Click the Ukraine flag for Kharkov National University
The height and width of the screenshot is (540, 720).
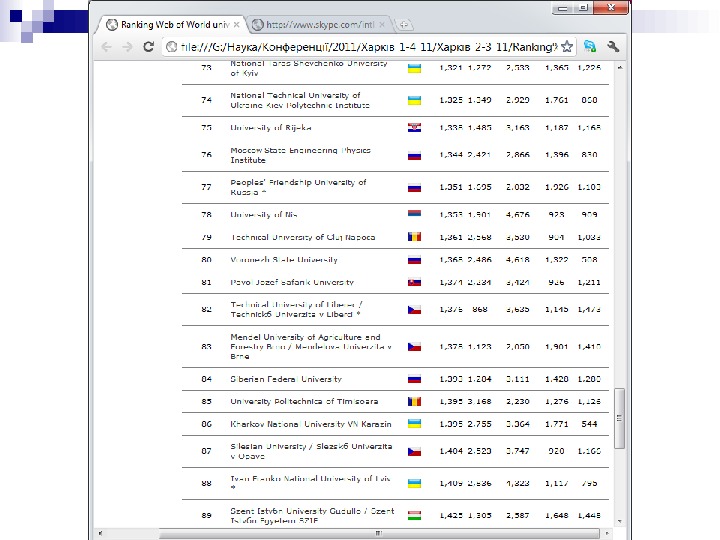[414, 424]
